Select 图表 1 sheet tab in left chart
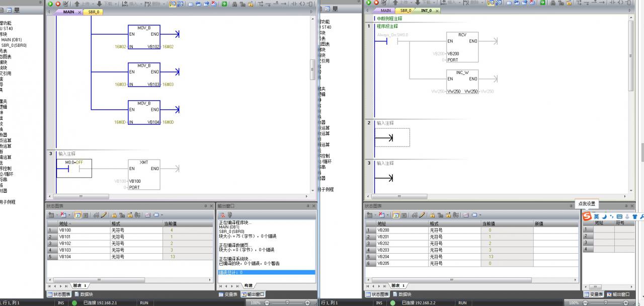This screenshot has height=306, width=644. click(80, 286)
